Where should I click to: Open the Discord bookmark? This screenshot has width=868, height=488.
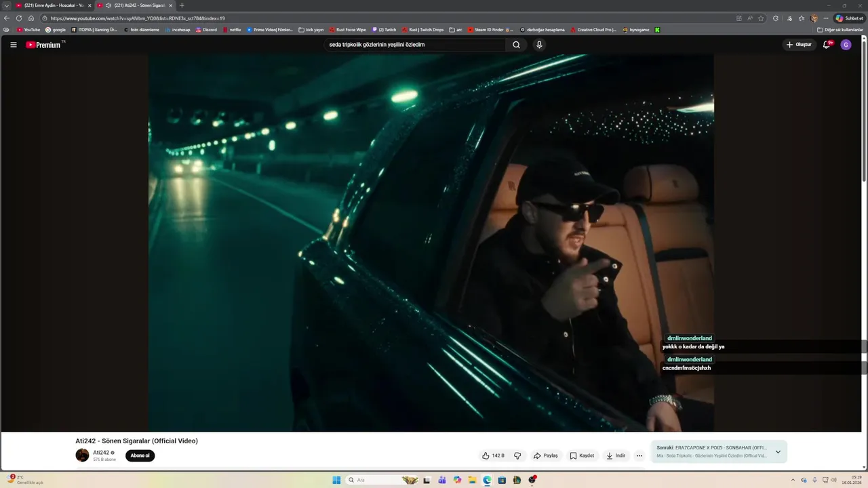(206, 30)
